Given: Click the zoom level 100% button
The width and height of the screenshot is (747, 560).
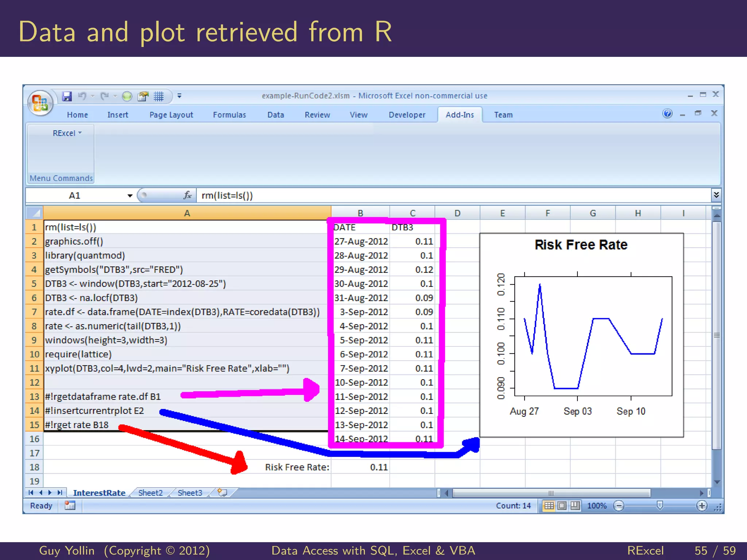Looking at the screenshot, I should (x=597, y=506).
